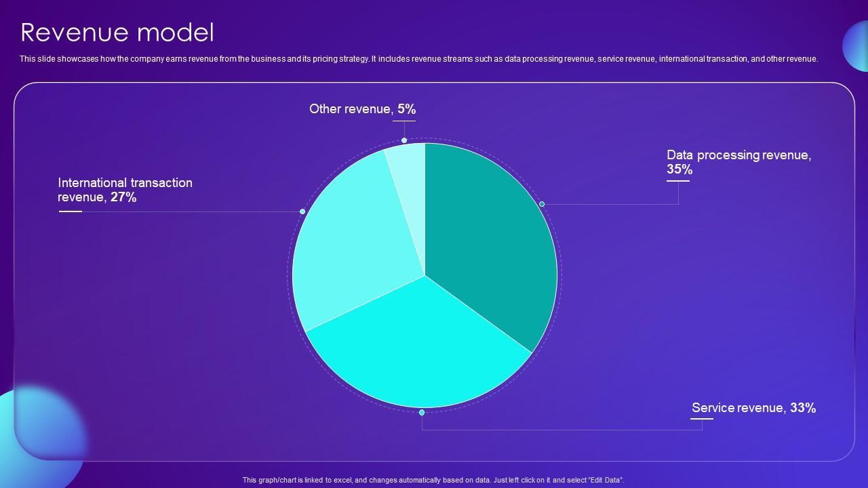Click the underline dash beneath 35% label

pos(677,181)
